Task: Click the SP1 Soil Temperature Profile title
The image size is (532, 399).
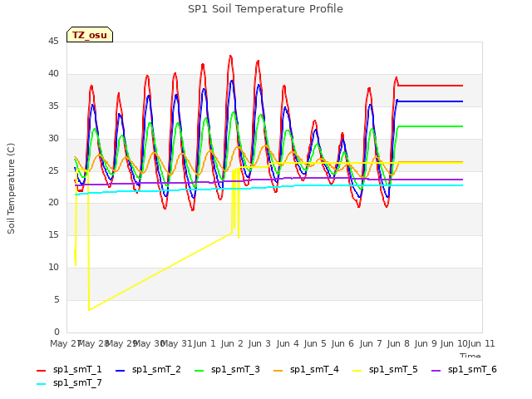Action: [x=265, y=9]
